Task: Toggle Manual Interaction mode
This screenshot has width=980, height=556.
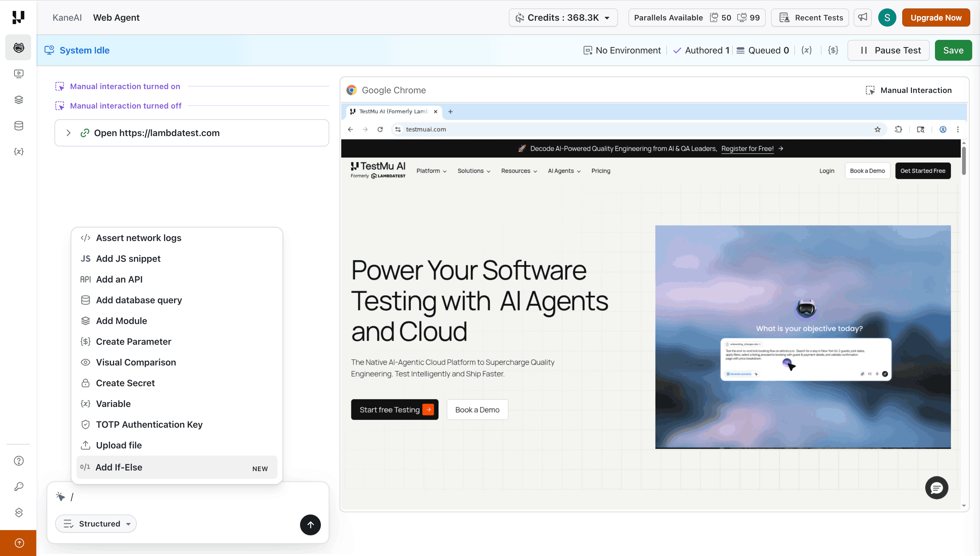Action: tap(909, 90)
